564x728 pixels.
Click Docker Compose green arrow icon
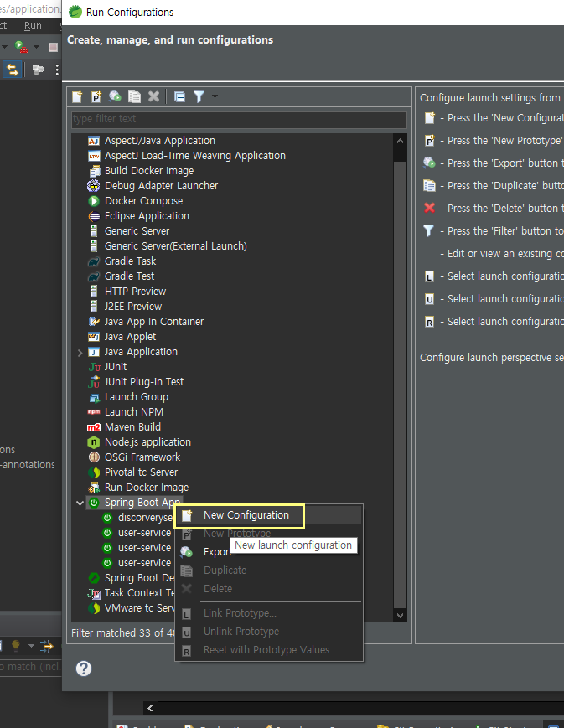(x=94, y=201)
